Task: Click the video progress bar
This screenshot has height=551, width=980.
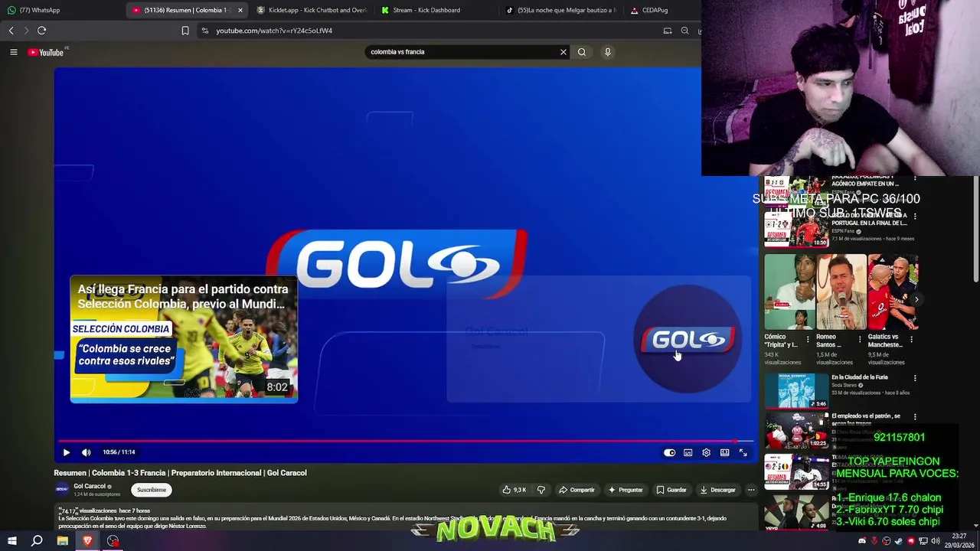Action: coord(406,441)
